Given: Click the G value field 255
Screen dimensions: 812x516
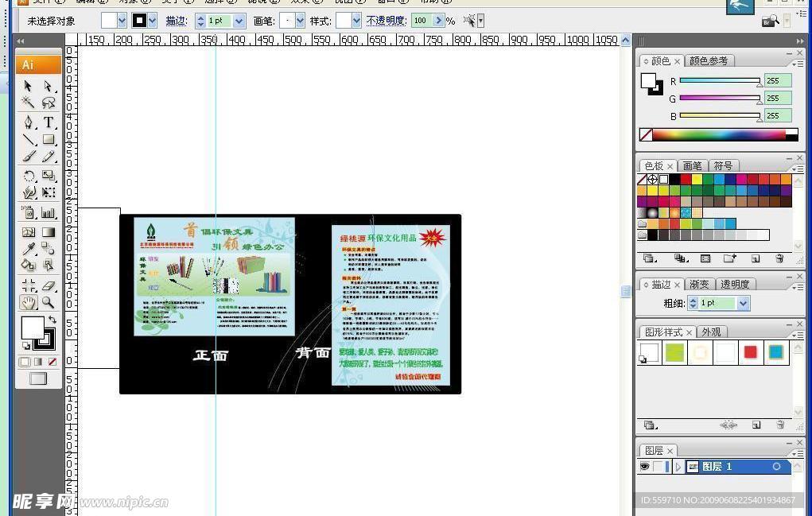Looking at the screenshot, I should click(778, 99).
